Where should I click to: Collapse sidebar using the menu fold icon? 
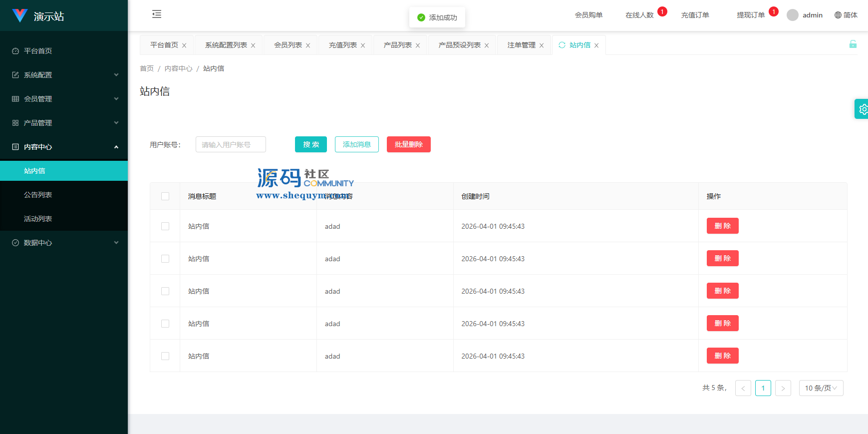[157, 14]
